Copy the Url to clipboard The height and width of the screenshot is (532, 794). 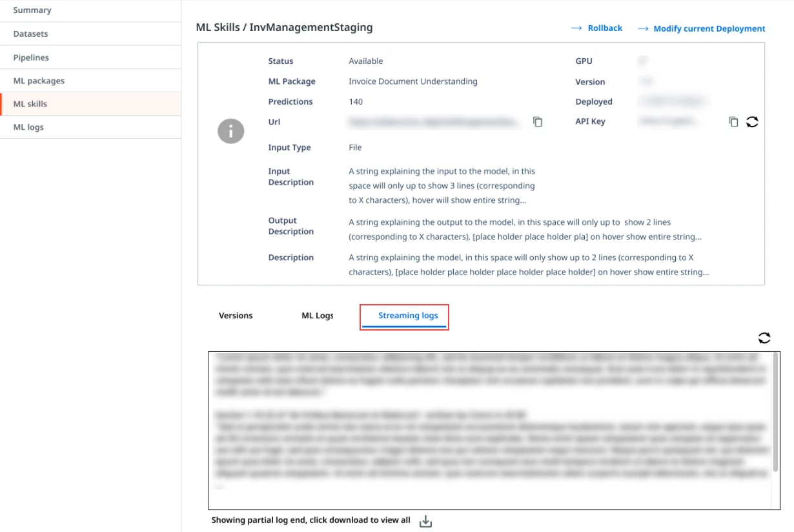pyautogui.click(x=538, y=121)
